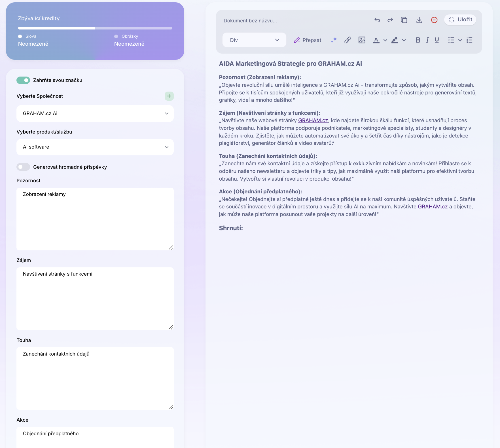Click the Touha (Zanechání kontaktních údajů) subheading
The image size is (500, 448).
[268, 156]
